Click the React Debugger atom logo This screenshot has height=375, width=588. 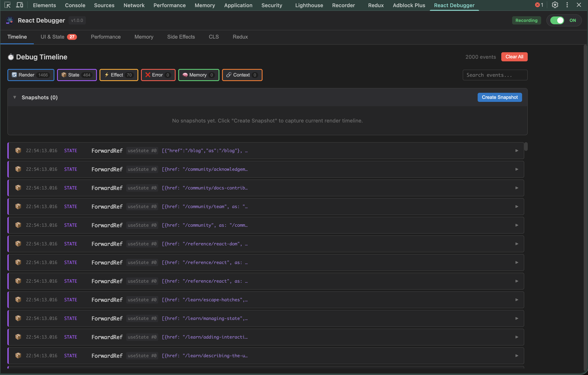[x=9, y=20]
